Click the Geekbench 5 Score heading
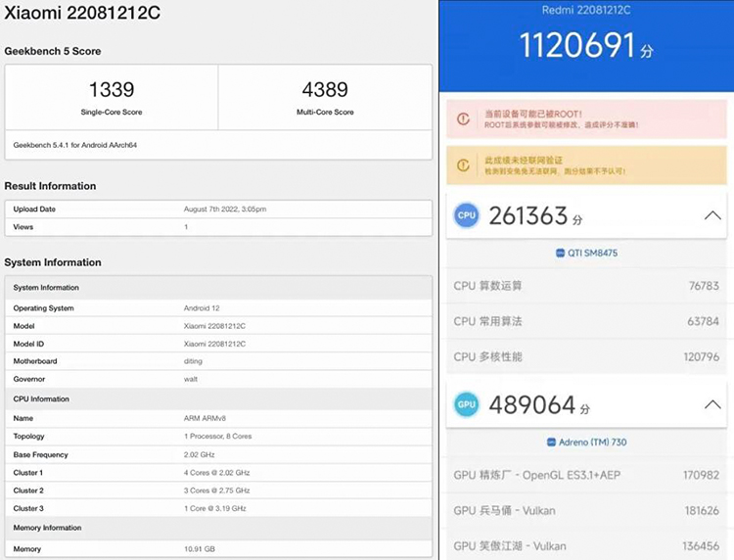734x560 pixels. (x=53, y=51)
